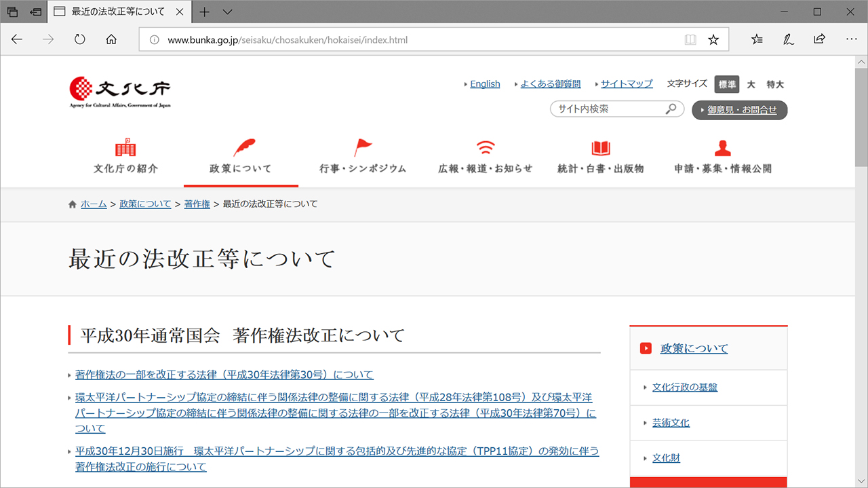
Task: Click the サイト内検索 input field
Action: tap(607, 109)
